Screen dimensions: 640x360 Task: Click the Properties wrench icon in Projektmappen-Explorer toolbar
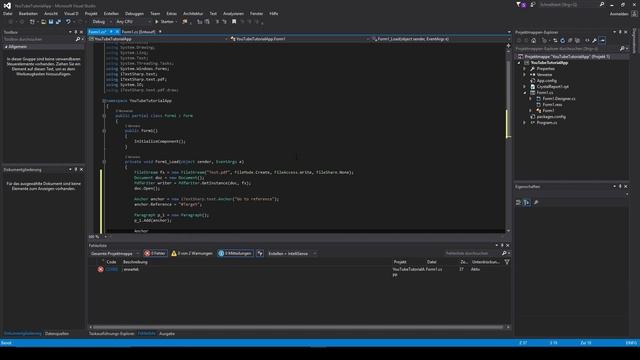[x=595, y=40]
